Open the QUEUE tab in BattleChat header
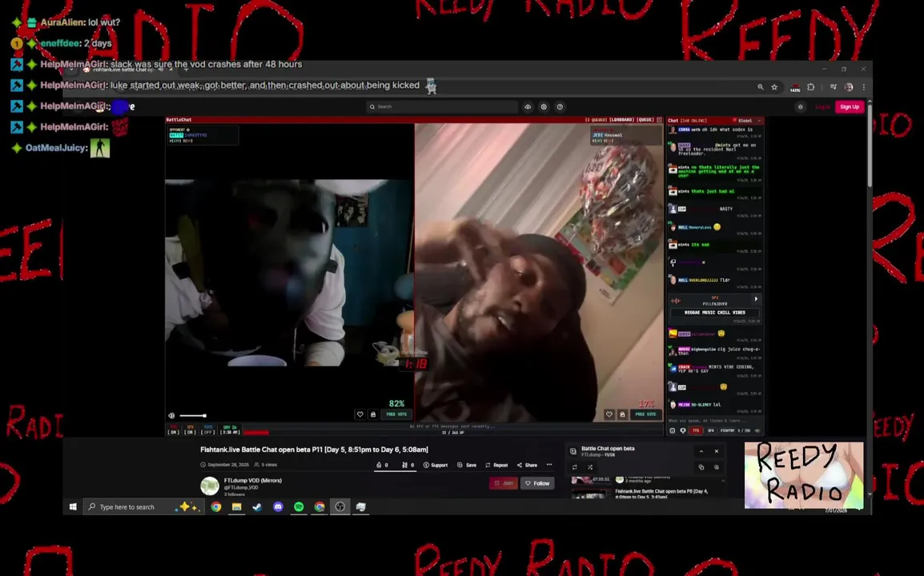Viewport: 924px width, 576px height. (645, 119)
